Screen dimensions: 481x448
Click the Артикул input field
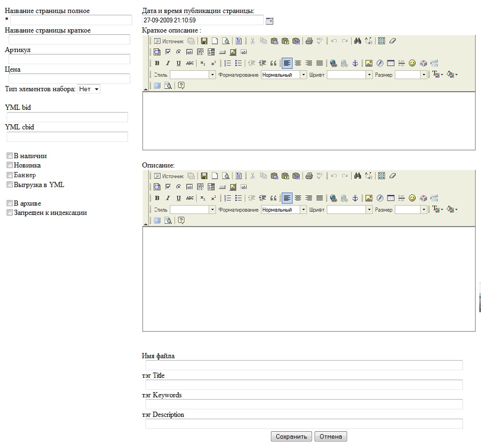pos(69,59)
